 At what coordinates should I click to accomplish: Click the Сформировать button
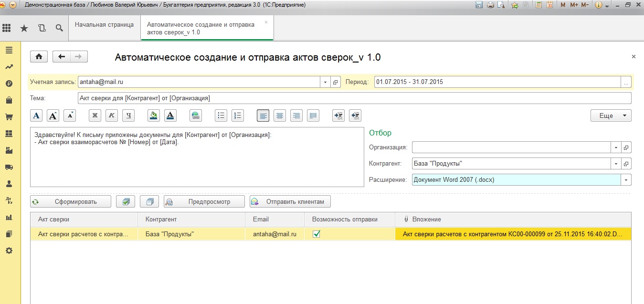coord(71,201)
